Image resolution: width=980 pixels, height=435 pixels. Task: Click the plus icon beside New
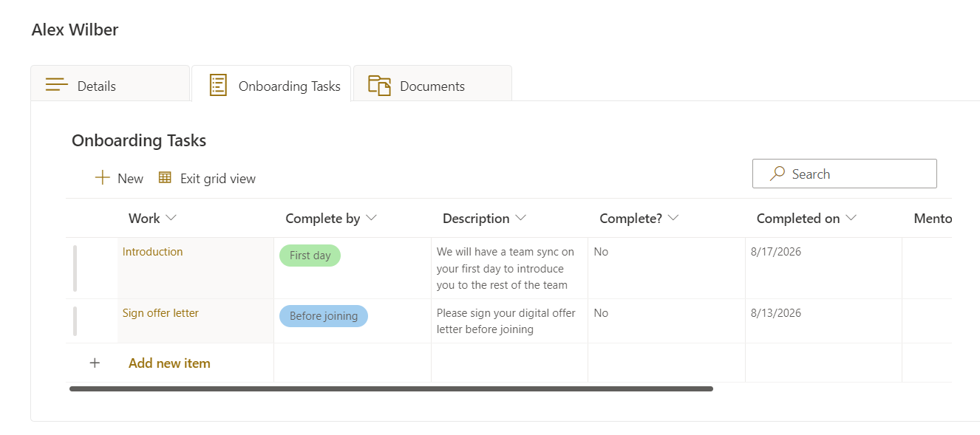[102, 178]
